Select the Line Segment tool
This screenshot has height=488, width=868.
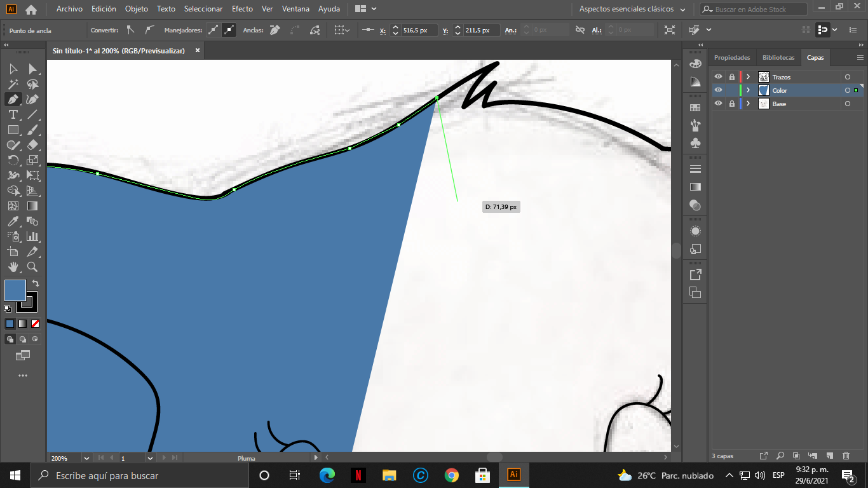click(32, 114)
